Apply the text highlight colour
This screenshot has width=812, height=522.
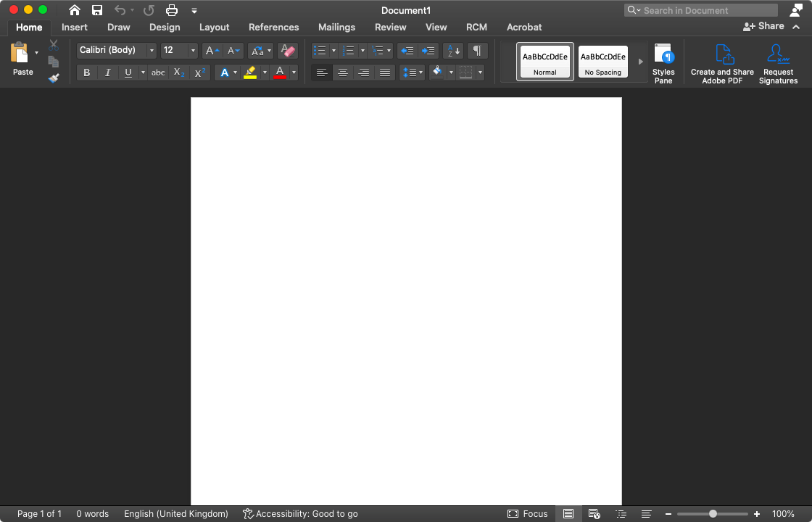tap(250, 73)
